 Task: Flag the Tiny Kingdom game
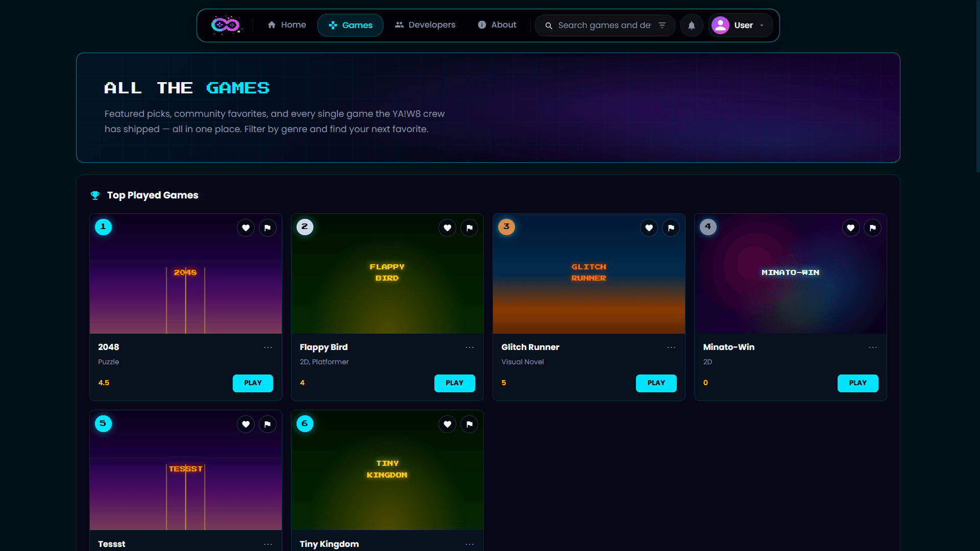click(469, 424)
